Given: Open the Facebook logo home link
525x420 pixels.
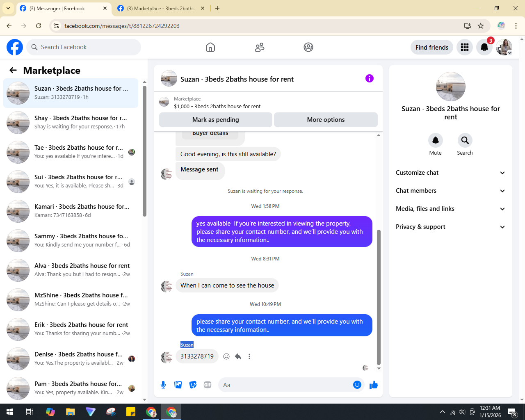Looking at the screenshot, I should [x=15, y=47].
